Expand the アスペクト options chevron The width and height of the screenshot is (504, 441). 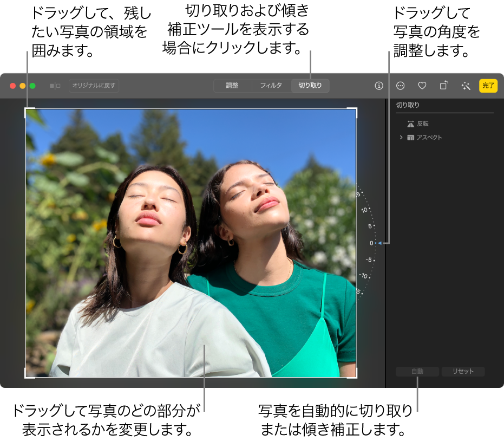tap(401, 137)
